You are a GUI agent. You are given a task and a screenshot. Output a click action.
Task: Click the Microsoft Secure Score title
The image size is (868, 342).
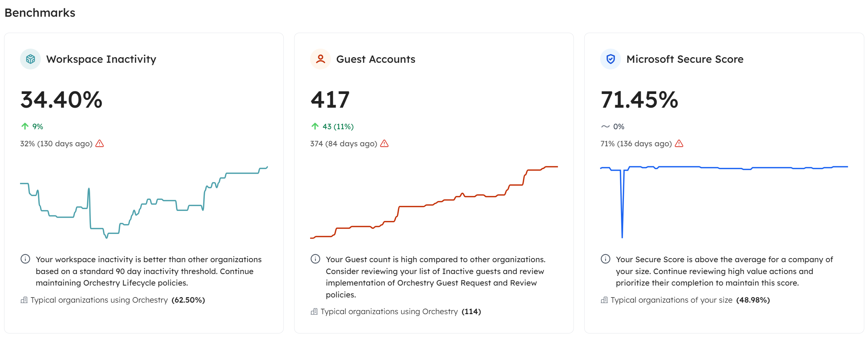(685, 59)
